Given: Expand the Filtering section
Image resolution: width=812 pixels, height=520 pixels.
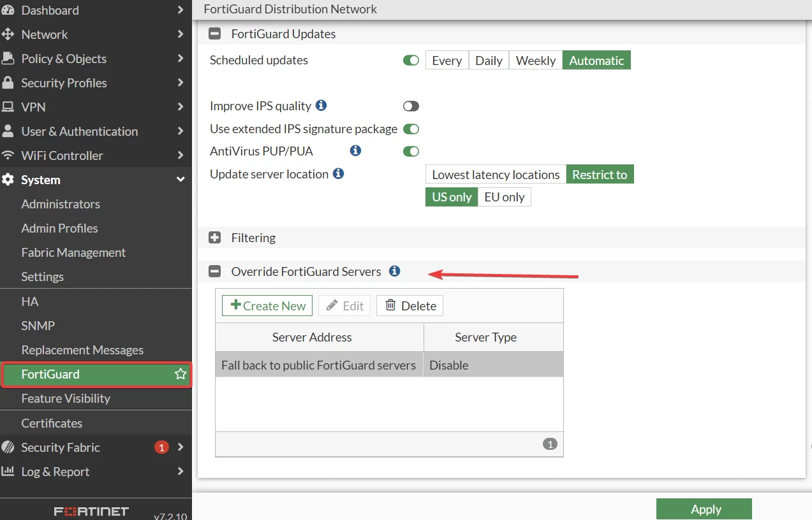Looking at the screenshot, I should pyautogui.click(x=215, y=238).
